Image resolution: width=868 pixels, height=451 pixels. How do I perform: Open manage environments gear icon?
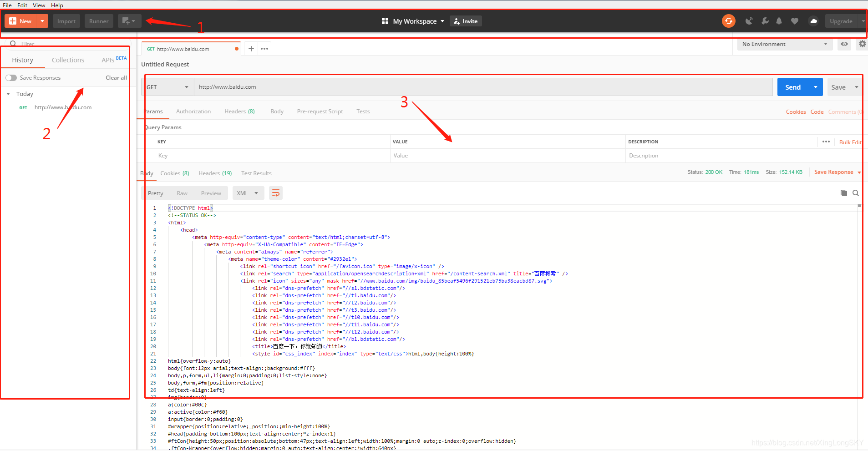(862, 44)
